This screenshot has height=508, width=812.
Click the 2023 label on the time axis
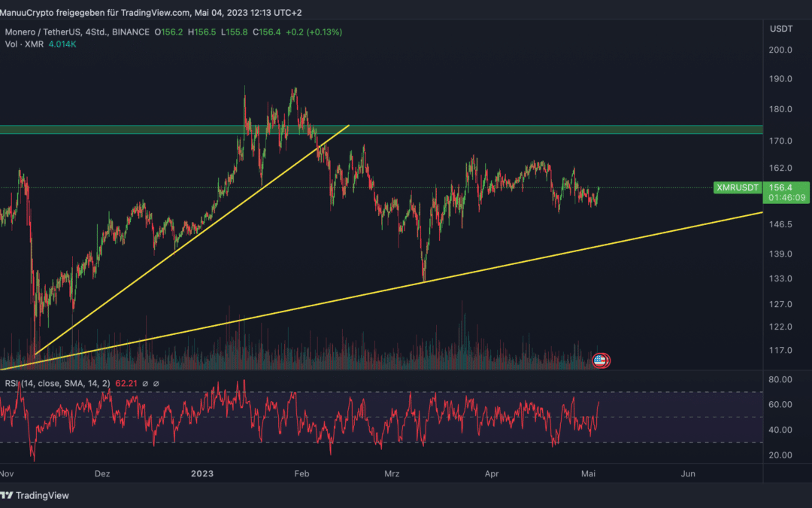[202, 474]
